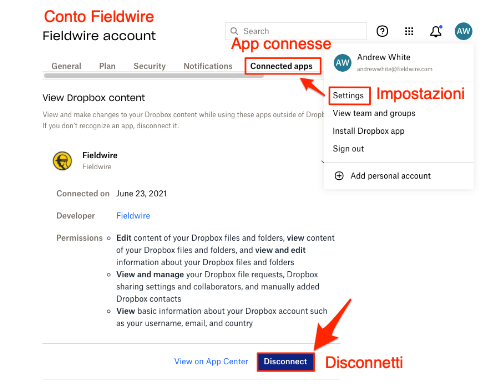Choose Settings from the account menu
The image size is (485, 389).
pyautogui.click(x=349, y=96)
